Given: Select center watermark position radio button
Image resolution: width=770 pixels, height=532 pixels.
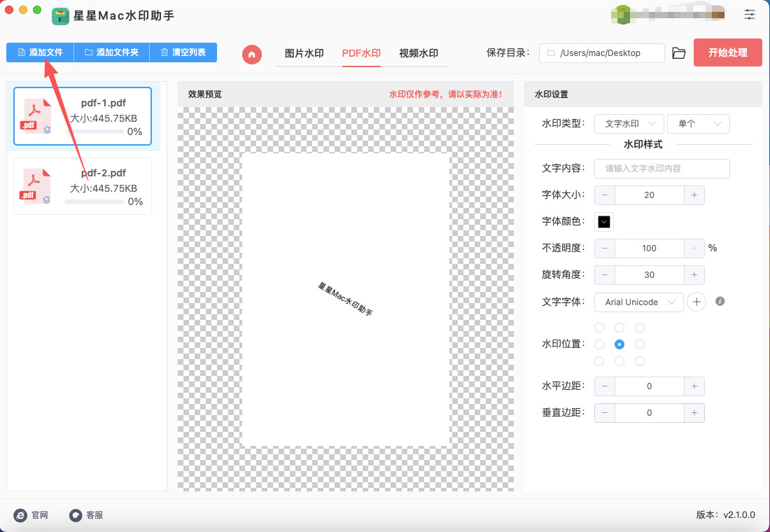Looking at the screenshot, I should click(619, 344).
